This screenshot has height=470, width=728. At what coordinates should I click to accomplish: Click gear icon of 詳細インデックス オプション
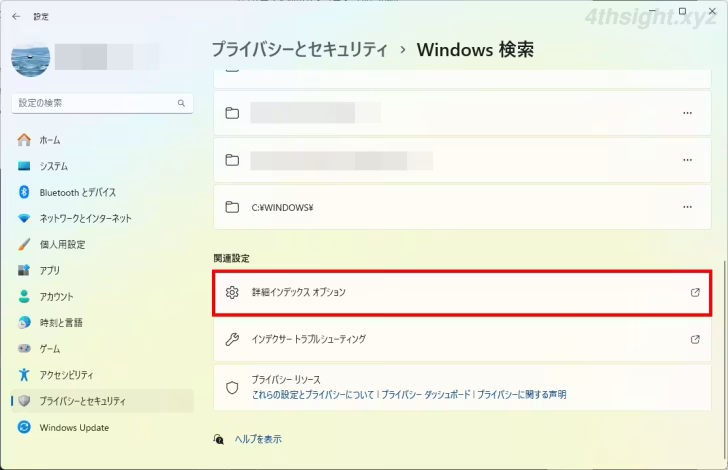tap(232, 292)
